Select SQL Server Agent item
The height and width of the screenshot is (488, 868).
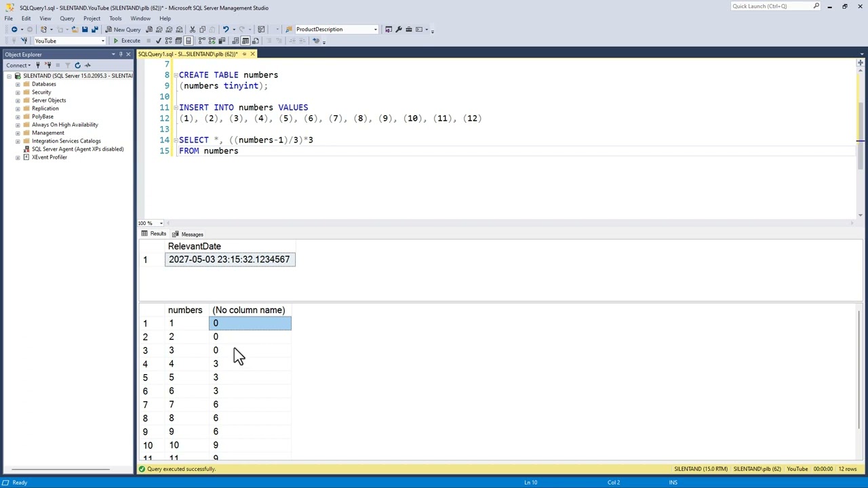coord(77,149)
